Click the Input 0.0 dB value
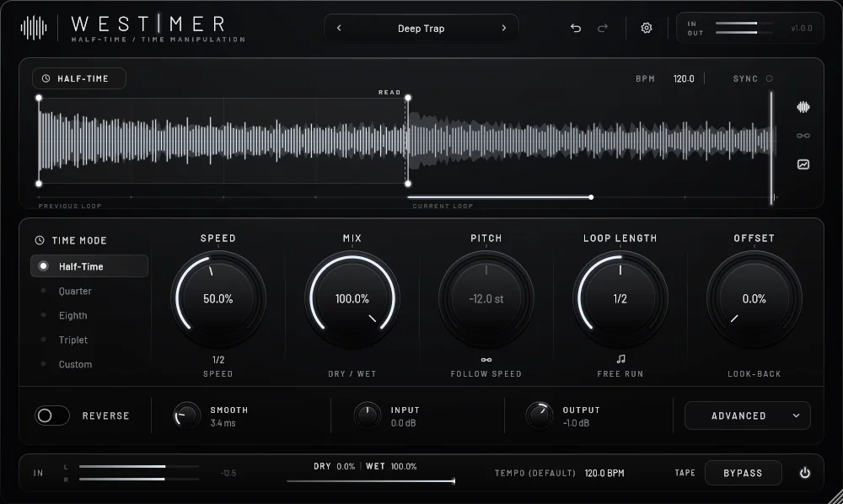Viewport: 843px width, 504px height. pyautogui.click(x=403, y=423)
